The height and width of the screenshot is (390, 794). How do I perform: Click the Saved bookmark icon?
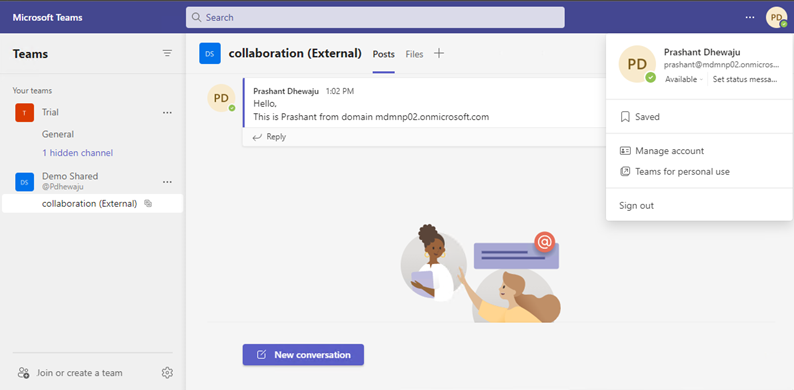coord(625,117)
